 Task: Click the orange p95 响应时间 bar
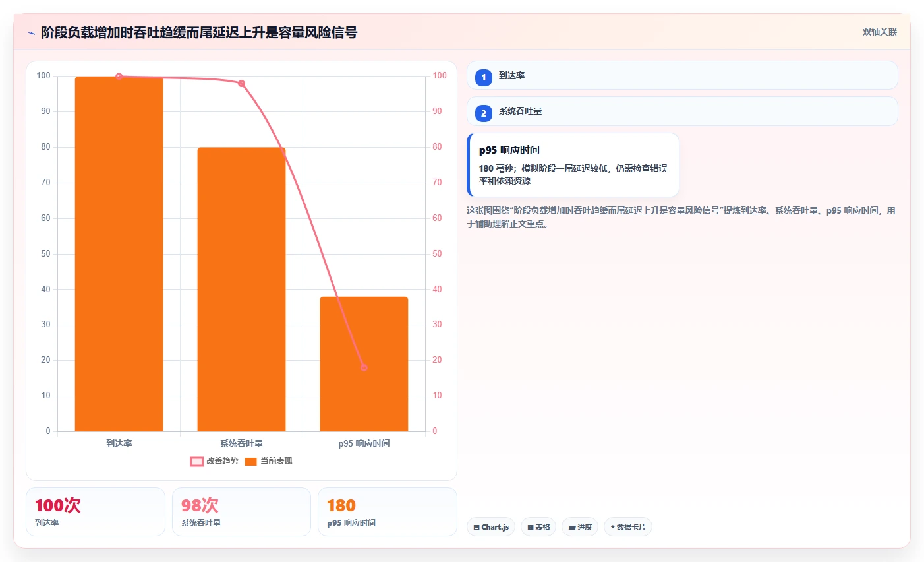(364, 364)
